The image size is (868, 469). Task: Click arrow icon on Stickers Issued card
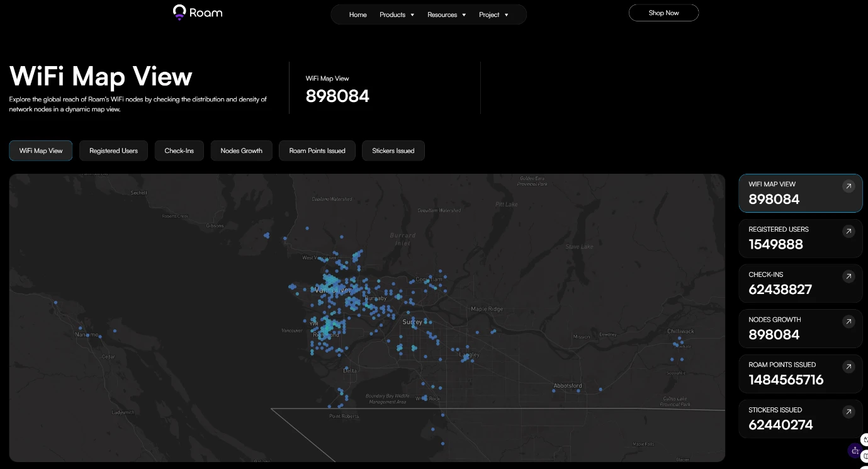848,412
